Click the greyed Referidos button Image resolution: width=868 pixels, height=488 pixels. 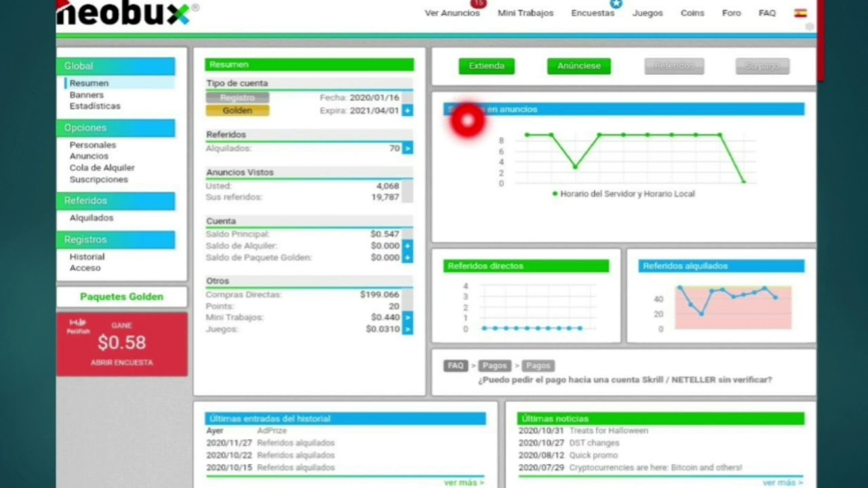pyautogui.click(x=674, y=66)
